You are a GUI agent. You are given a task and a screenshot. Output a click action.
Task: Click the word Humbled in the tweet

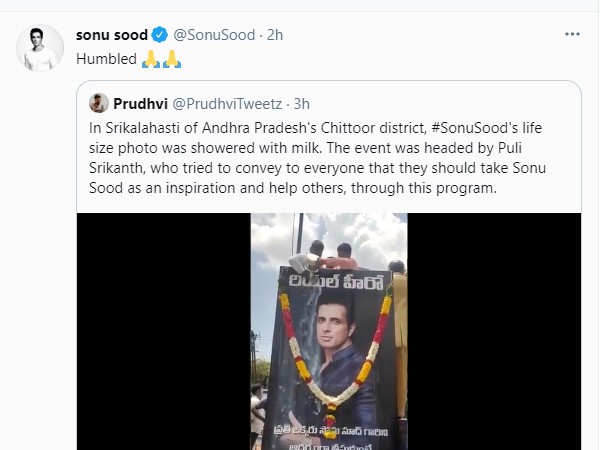coord(106,59)
